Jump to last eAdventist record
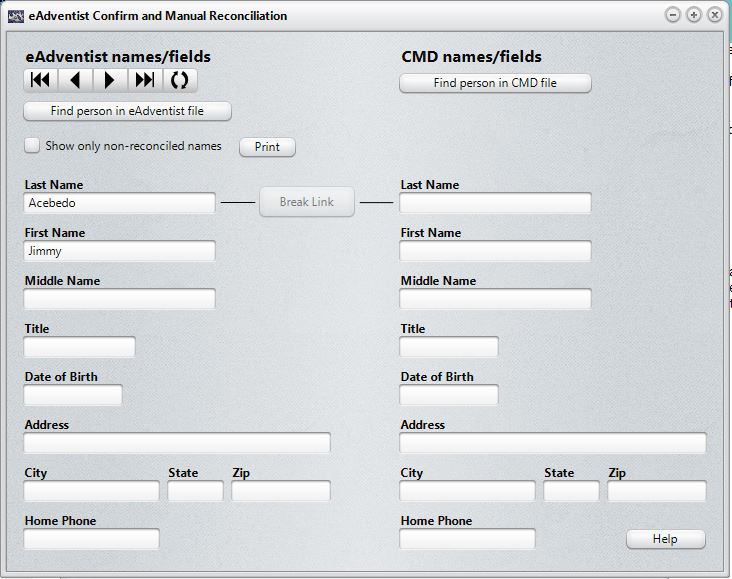This screenshot has width=732, height=579. (145, 80)
